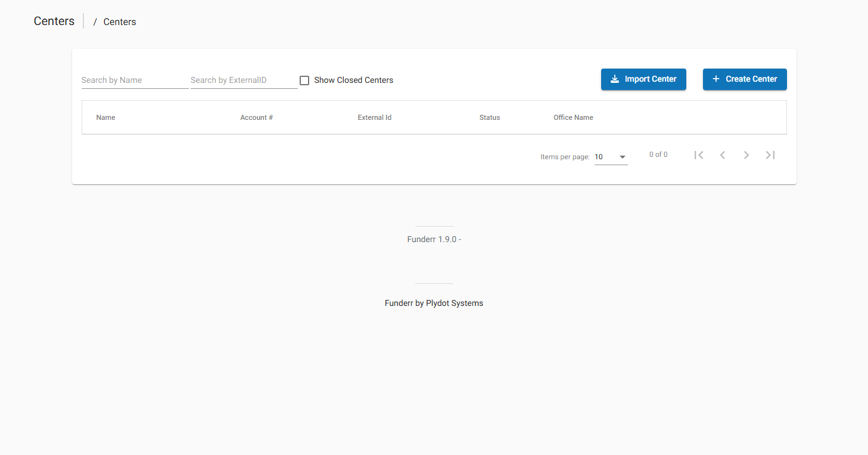This screenshot has width=868, height=455.
Task: Sort by the Name column header
Action: tap(105, 117)
